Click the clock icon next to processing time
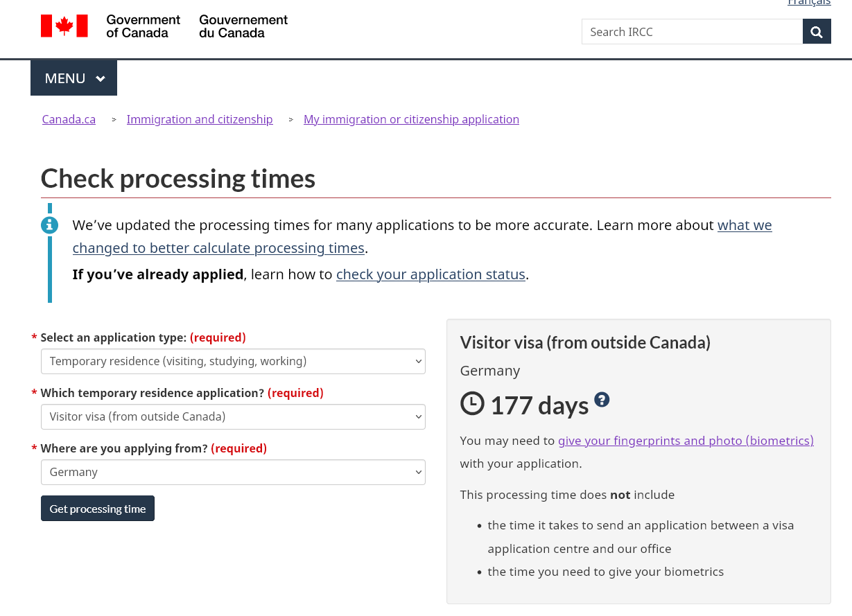 [472, 403]
